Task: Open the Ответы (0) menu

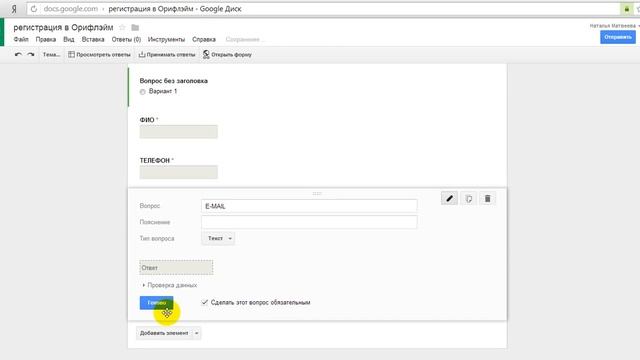Action: coord(126,39)
